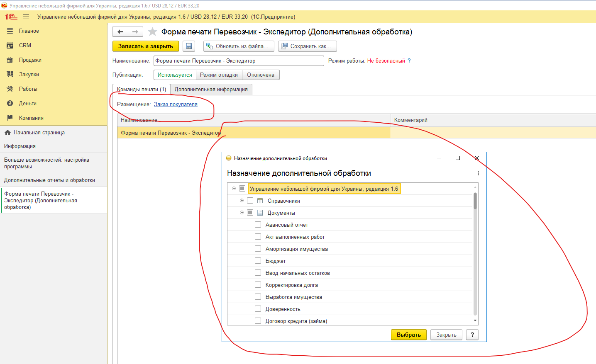Check Договор кредита (займа)
Image resolution: width=596 pixels, height=364 pixels.
tap(258, 320)
